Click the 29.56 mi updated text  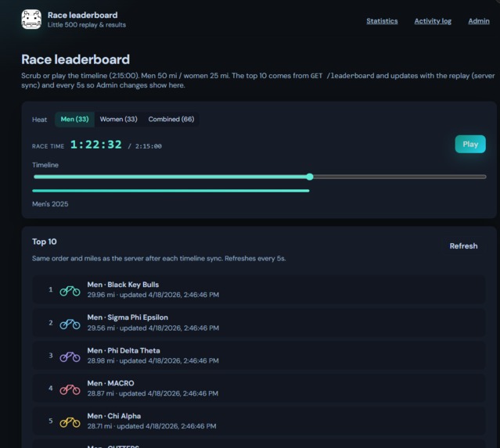click(x=153, y=328)
